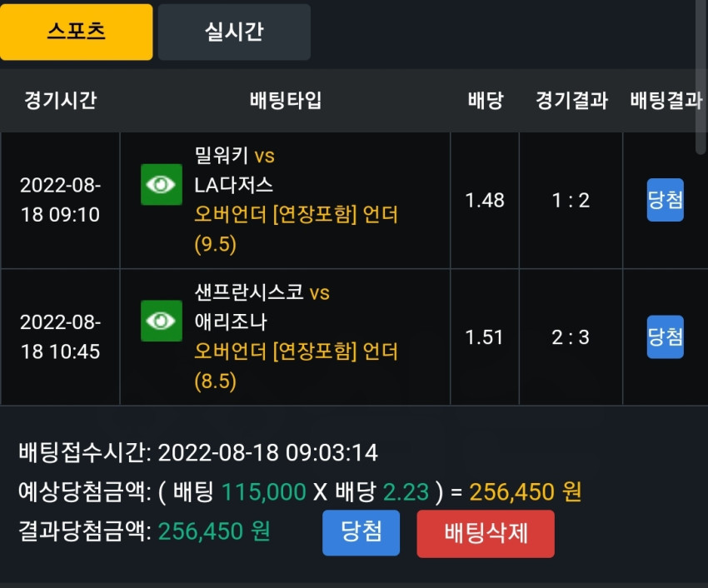Click the 배팅결과 column header
708x588 pixels.
pos(666,100)
